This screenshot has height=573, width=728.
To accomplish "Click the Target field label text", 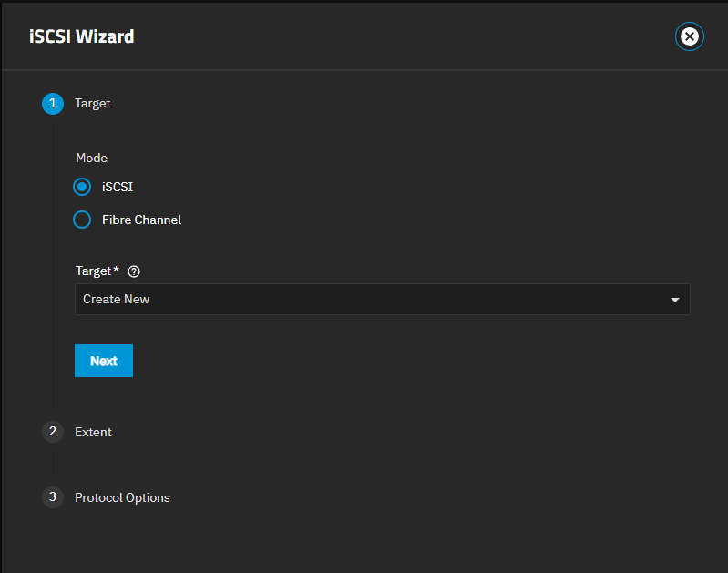I will point(93,271).
